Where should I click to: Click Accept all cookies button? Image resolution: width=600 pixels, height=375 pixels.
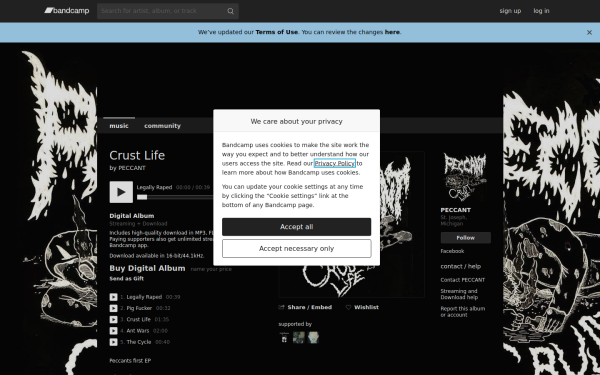297,227
